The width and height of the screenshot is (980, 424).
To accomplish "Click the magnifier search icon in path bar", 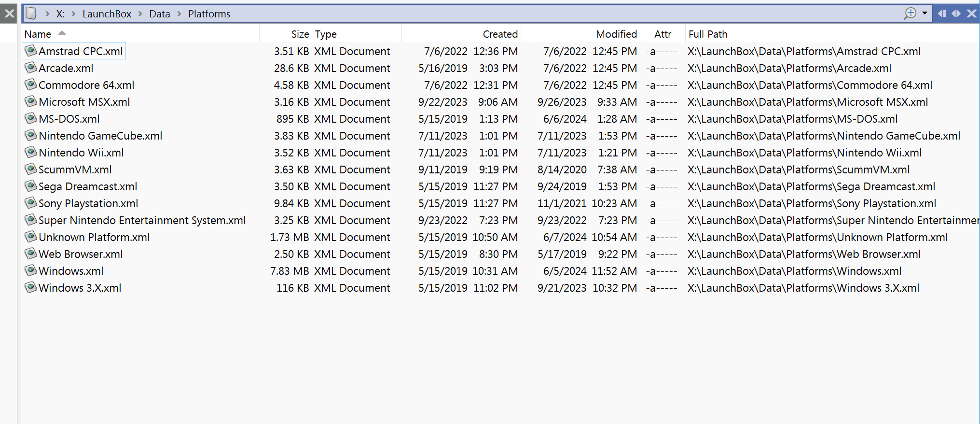I will pos(910,14).
